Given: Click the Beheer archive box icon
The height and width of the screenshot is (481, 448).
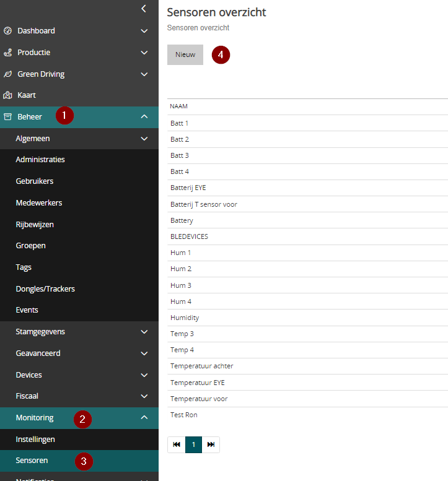Looking at the screenshot, I should (7, 116).
